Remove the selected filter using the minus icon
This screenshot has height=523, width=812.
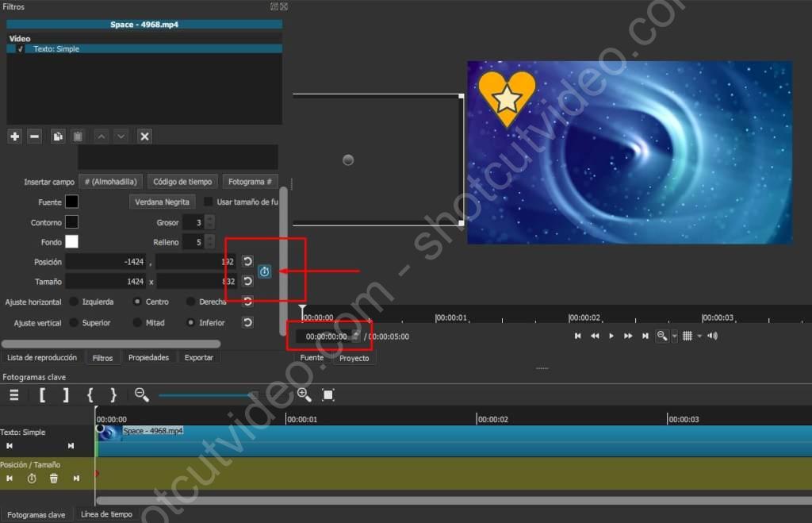[x=34, y=136]
